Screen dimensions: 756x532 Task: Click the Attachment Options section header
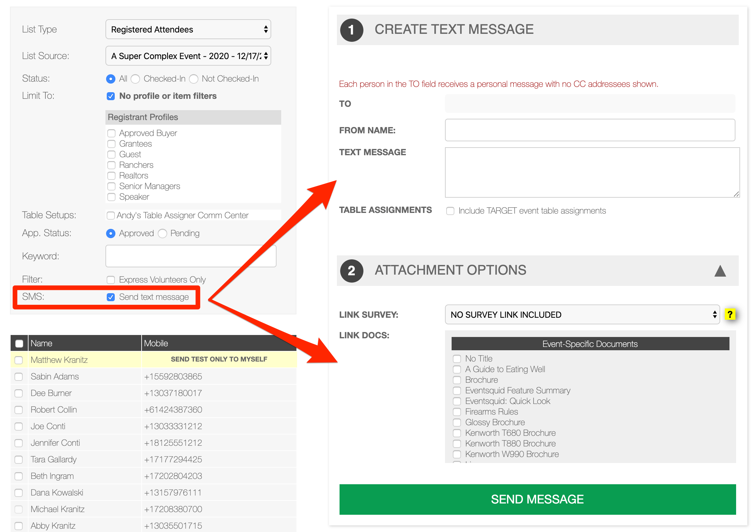tap(537, 270)
